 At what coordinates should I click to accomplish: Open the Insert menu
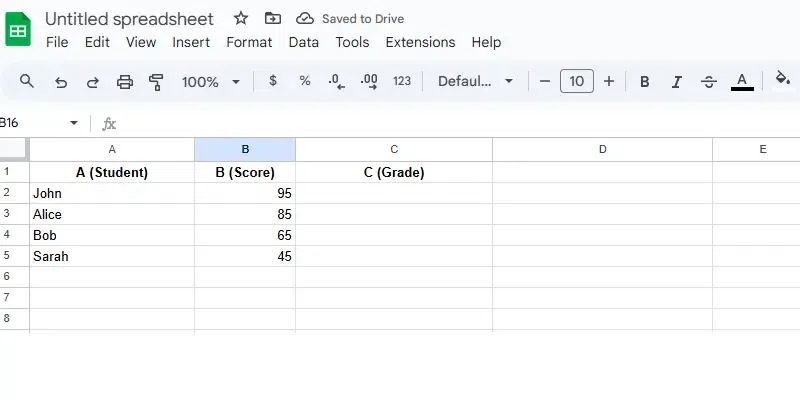click(191, 42)
